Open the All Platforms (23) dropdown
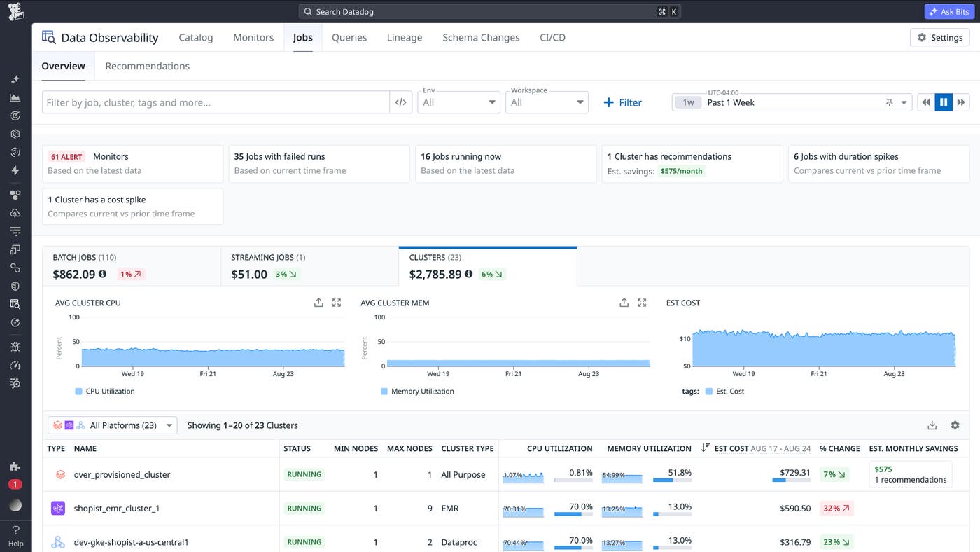 113,425
